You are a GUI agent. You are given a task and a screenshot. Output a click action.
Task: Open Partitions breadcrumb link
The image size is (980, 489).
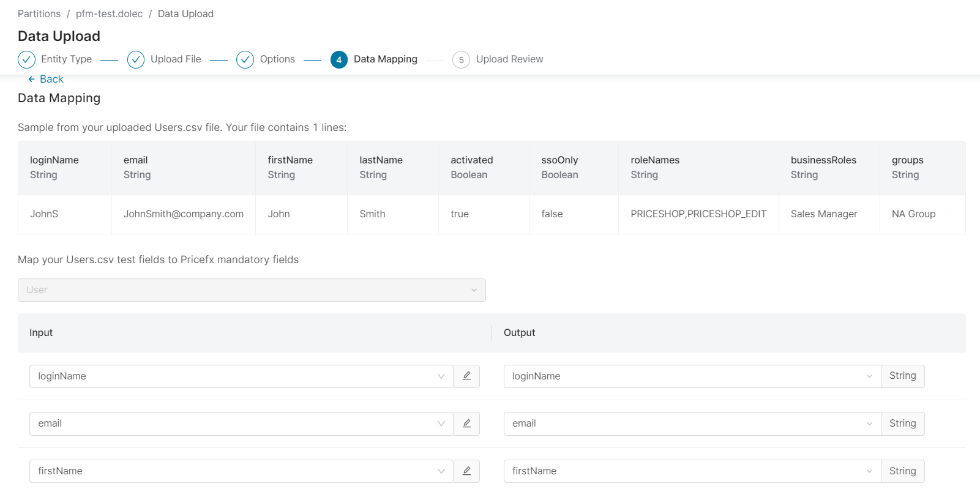coord(39,13)
